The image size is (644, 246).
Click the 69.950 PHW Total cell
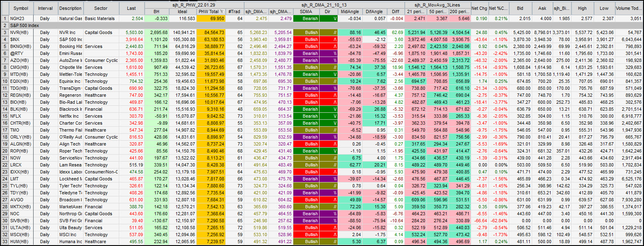[x=211, y=18]
